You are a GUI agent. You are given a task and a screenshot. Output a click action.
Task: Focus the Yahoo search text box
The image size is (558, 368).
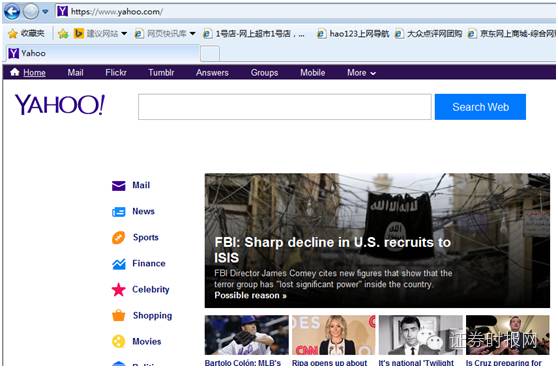point(285,107)
